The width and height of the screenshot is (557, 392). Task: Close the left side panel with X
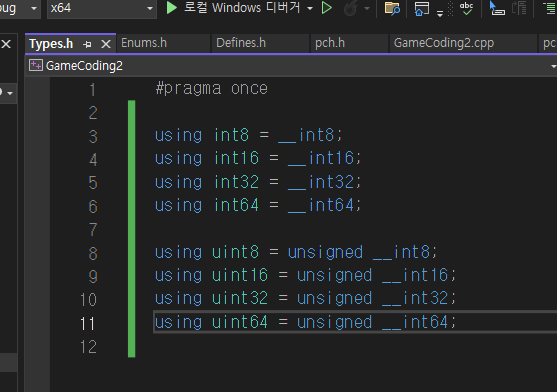[x=6, y=44]
